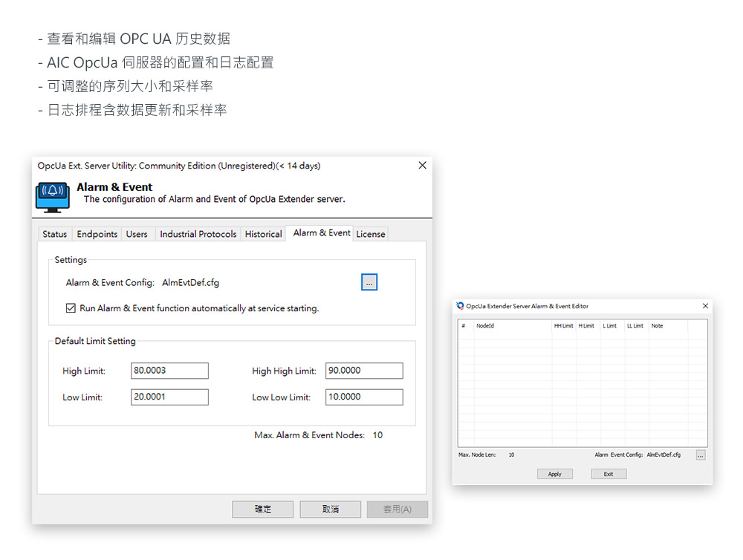Viewport: 743px width, 560px height.
Task: Click Exit in the Editor window
Action: coord(609,474)
